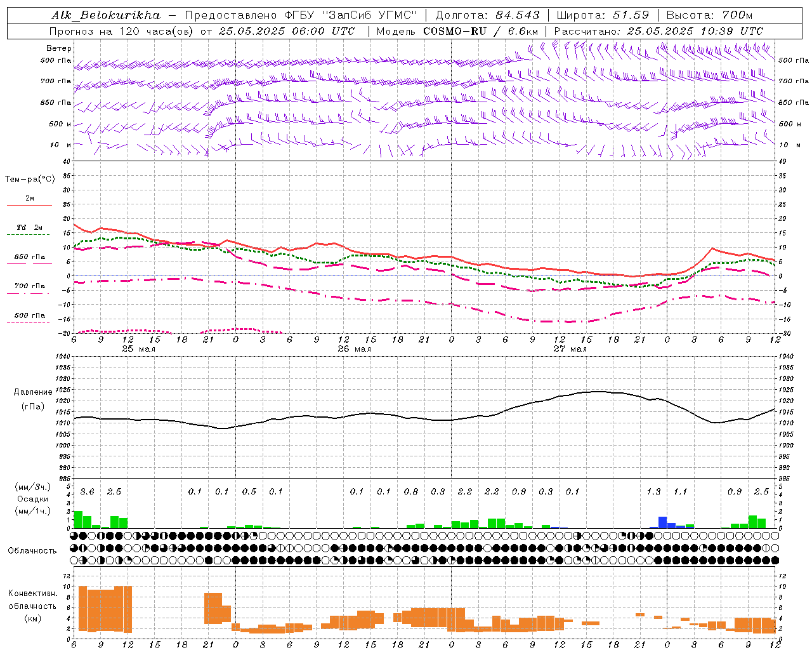This screenshot has height=650, width=812.
Task: Click the 3.6 precipitation value
Action: 87,491
